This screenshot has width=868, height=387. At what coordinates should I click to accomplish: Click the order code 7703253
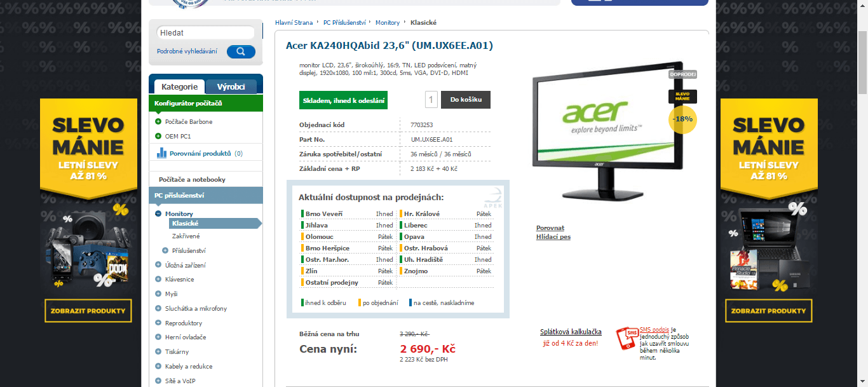point(421,125)
